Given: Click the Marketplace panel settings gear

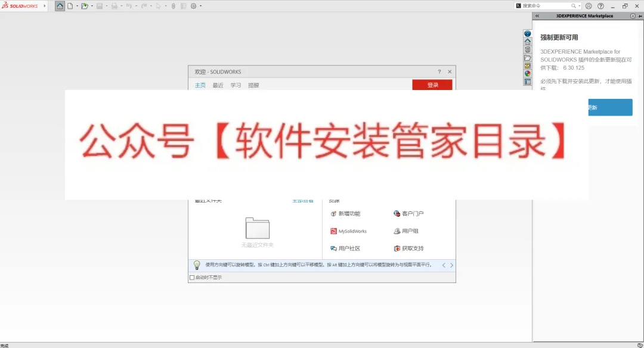Looking at the screenshot, I should 633,16.
